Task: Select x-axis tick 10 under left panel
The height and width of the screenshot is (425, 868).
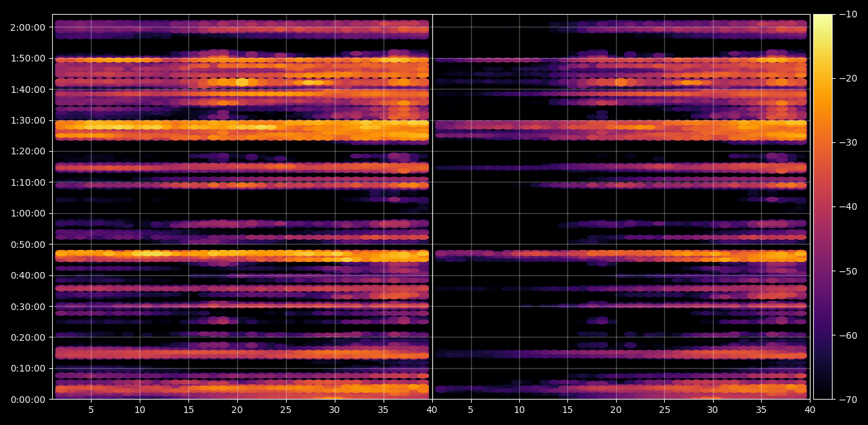Action: coord(140,410)
